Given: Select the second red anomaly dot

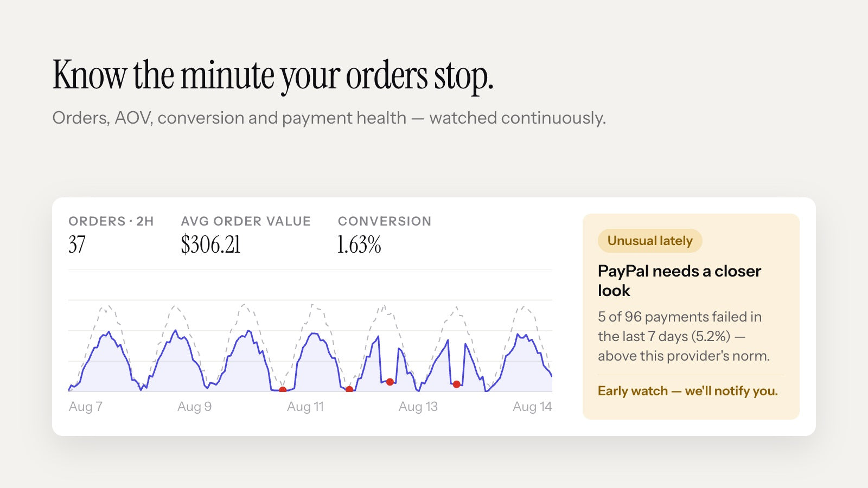Looking at the screenshot, I should tap(349, 389).
